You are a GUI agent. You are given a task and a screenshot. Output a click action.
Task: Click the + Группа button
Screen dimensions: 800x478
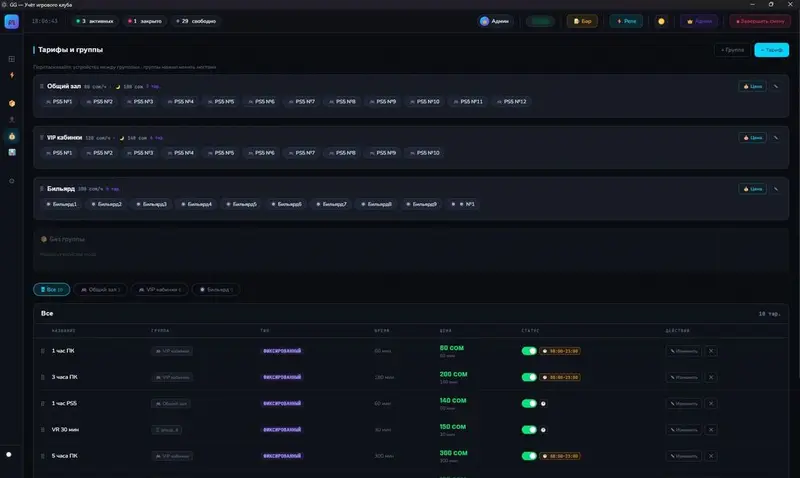pos(733,50)
